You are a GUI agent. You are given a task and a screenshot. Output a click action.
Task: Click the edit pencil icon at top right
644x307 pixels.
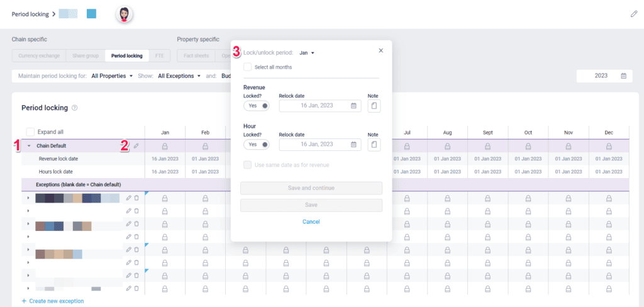(x=634, y=14)
